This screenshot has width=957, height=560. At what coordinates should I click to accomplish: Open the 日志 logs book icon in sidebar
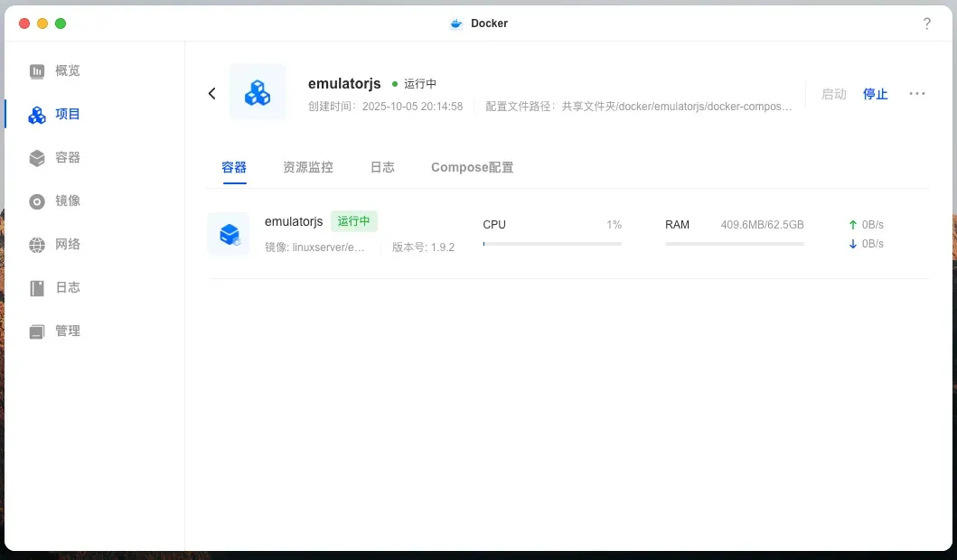(37, 288)
